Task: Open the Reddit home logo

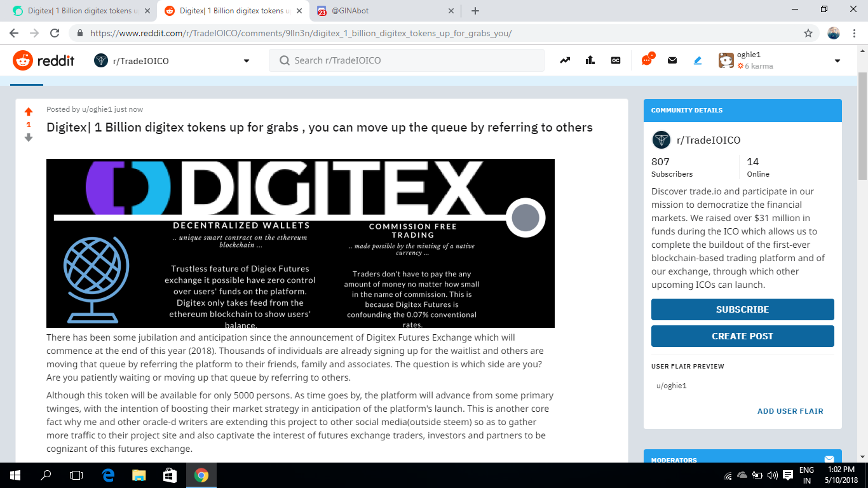Action: tap(43, 60)
